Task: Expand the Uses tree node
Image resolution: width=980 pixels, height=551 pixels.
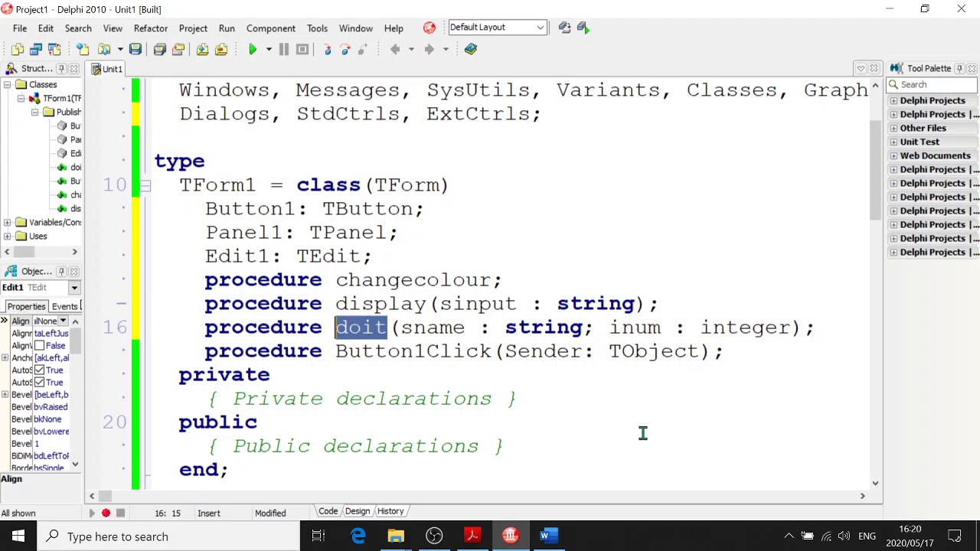Action: (x=7, y=236)
